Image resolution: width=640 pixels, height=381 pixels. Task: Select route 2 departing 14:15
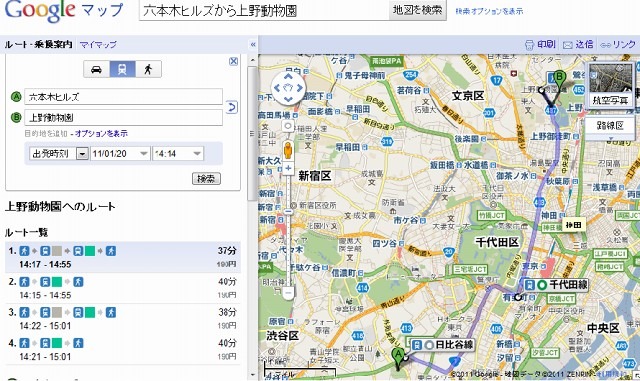122,288
